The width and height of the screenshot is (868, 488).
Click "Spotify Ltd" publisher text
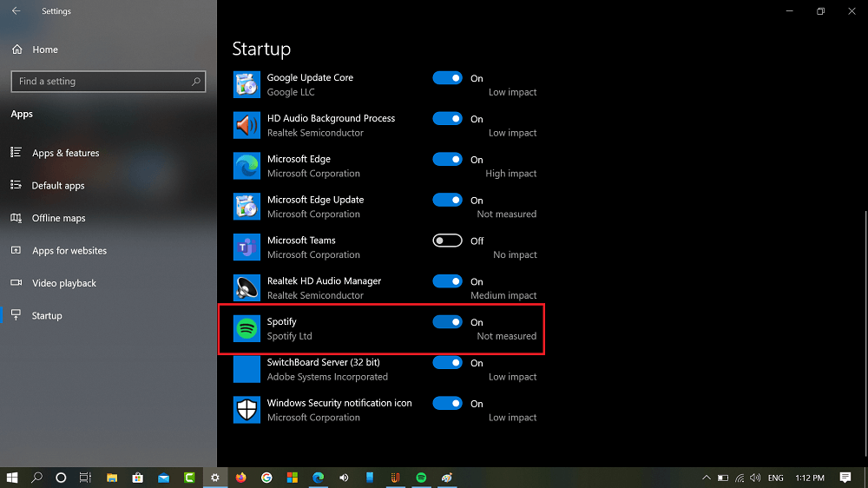point(290,336)
